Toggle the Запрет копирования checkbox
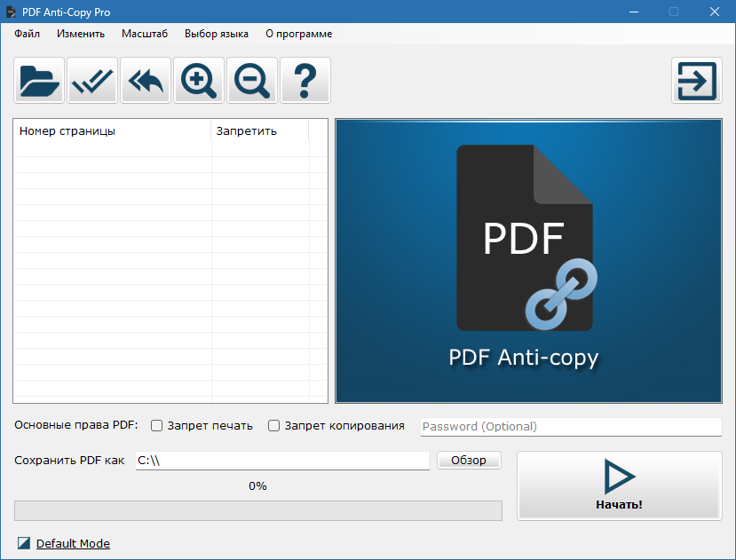 click(274, 426)
